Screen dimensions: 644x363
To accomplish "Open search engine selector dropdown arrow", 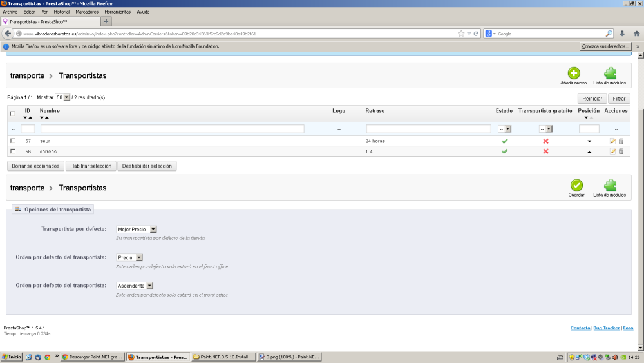I will (494, 34).
